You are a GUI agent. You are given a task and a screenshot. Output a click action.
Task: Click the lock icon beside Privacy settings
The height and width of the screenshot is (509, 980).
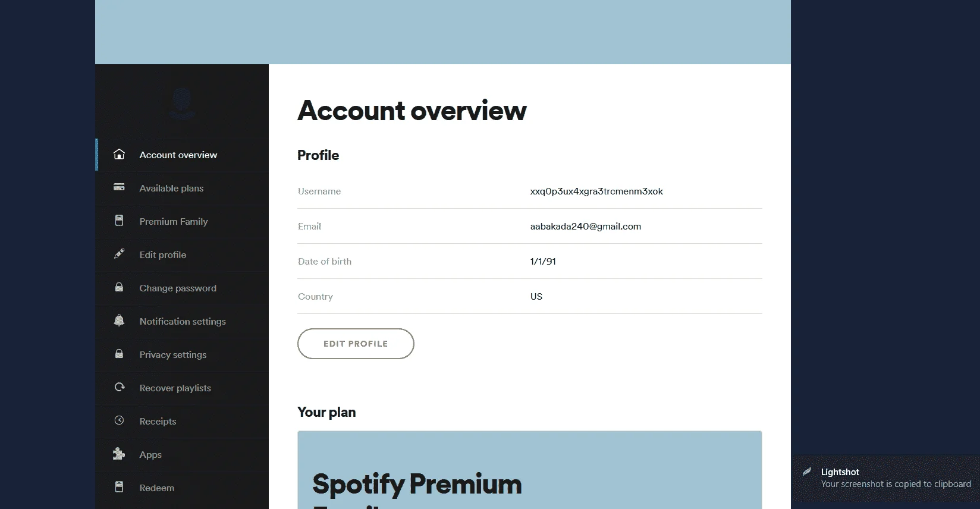[x=119, y=354]
